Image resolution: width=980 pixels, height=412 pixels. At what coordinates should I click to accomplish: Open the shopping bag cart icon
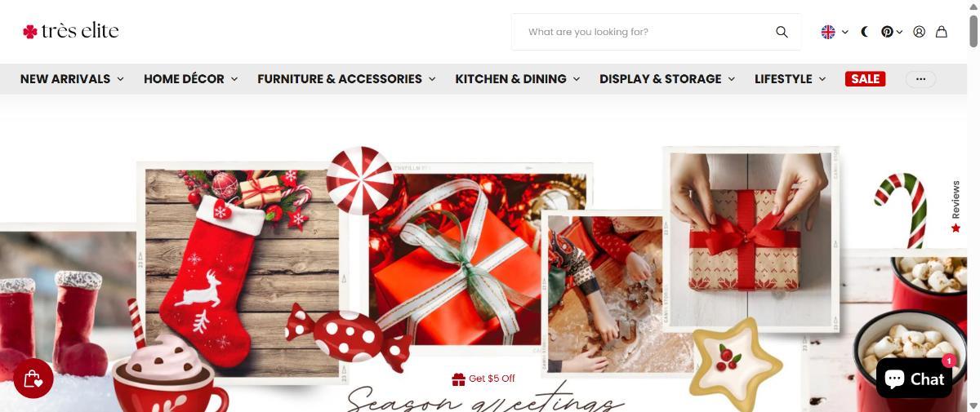pyautogui.click(x=942, y=32)
